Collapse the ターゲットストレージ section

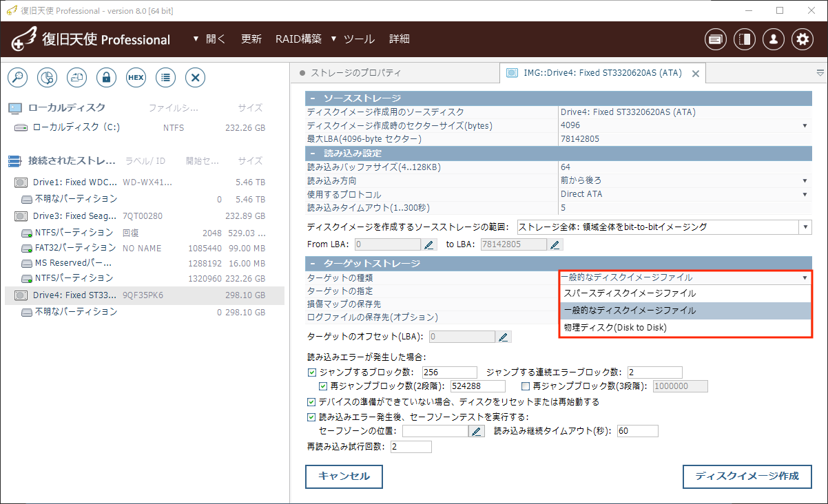coord(312,264)
